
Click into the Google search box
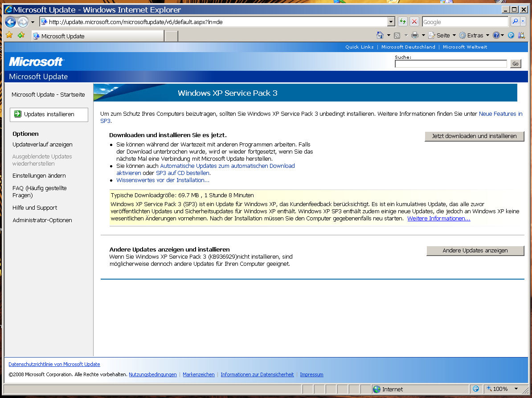[465, 22]
